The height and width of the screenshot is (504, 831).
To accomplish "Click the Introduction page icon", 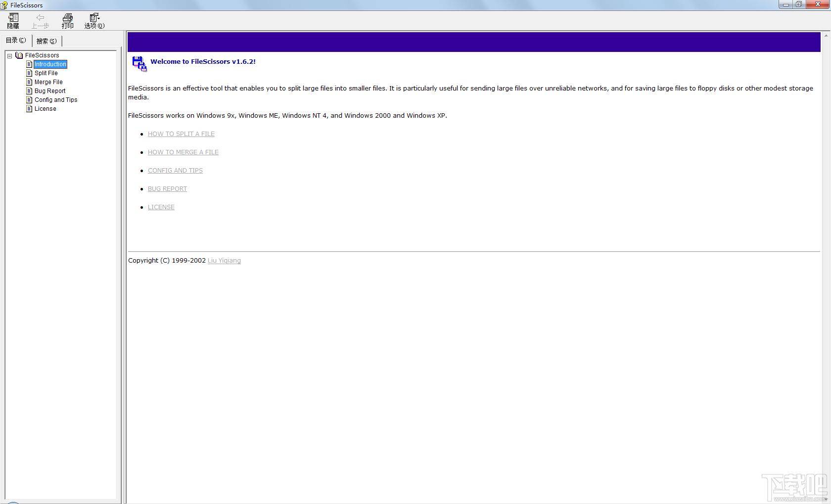I will coord(29,64).
